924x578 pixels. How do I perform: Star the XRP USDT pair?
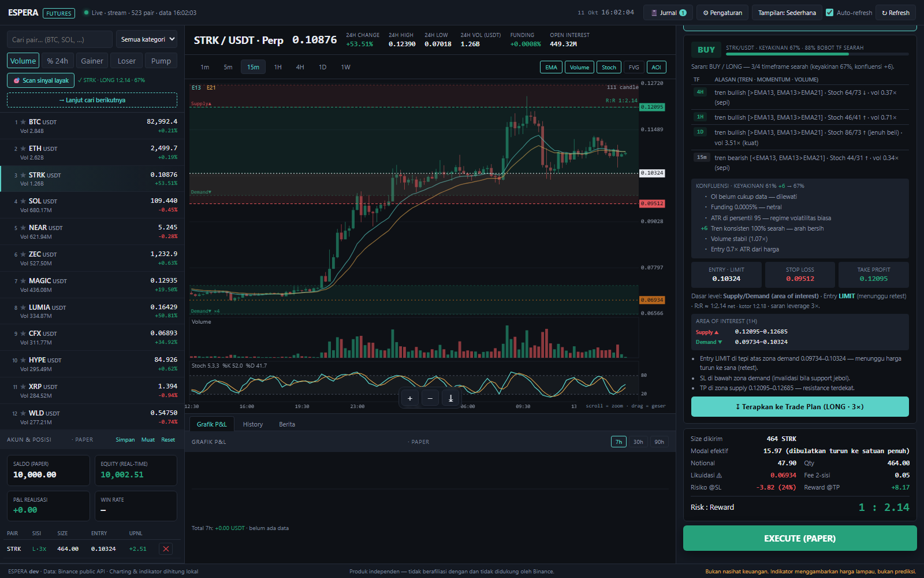pos(23,387)
